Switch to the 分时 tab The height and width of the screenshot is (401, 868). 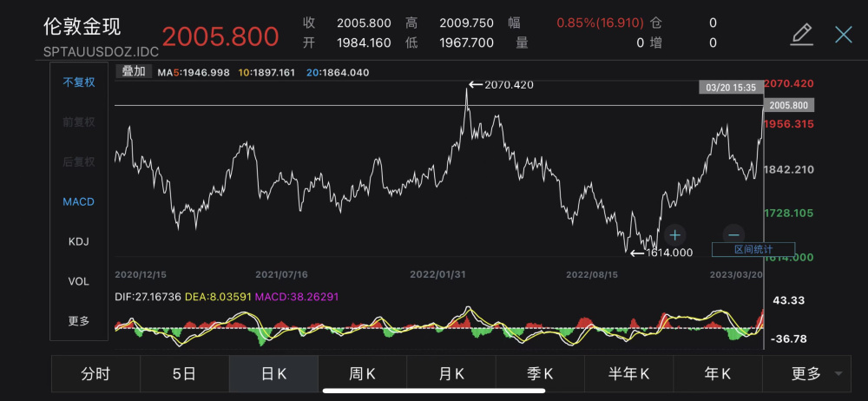[95, 374]
